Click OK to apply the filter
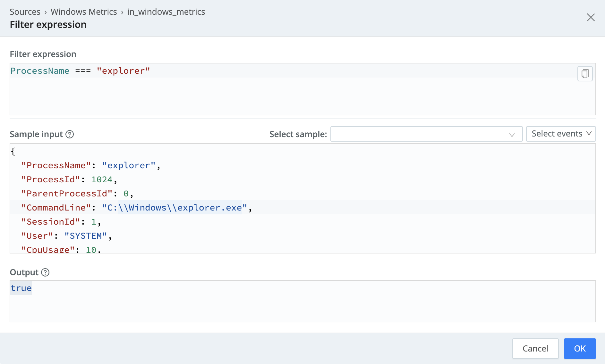 tap(579, 349)
